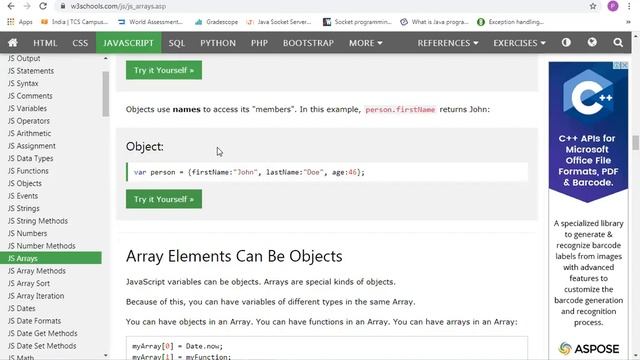Switch to the CSS tutorial tab

pyautogui.click(x=80, y=43)
